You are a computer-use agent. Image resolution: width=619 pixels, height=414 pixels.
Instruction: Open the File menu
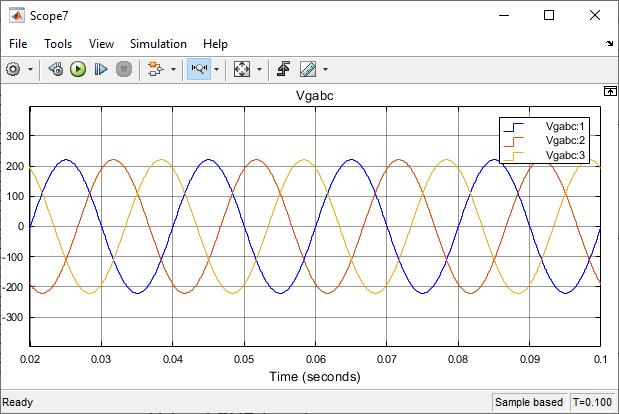click(18, 44)
